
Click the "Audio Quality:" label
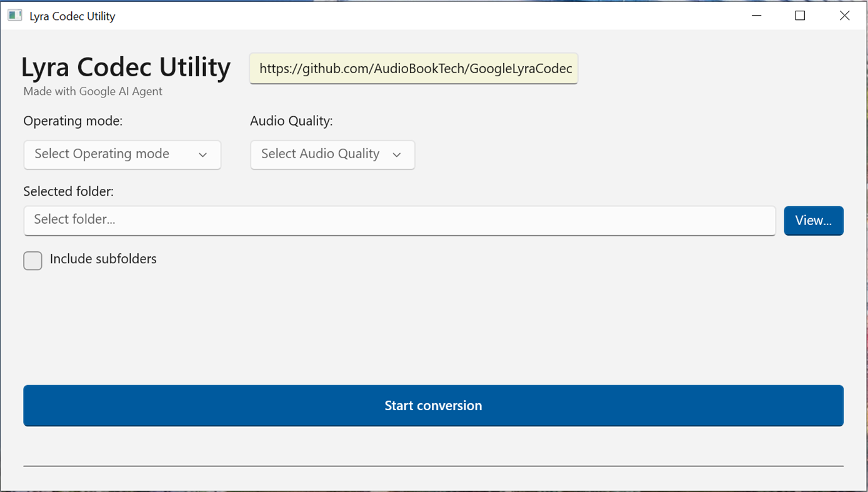tap(291, 121)
